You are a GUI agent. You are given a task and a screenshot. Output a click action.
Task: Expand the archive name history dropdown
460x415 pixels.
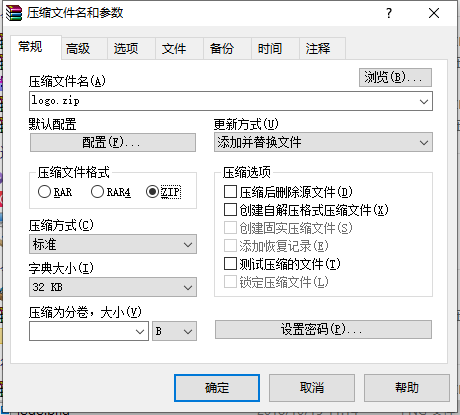pos(424,101)
